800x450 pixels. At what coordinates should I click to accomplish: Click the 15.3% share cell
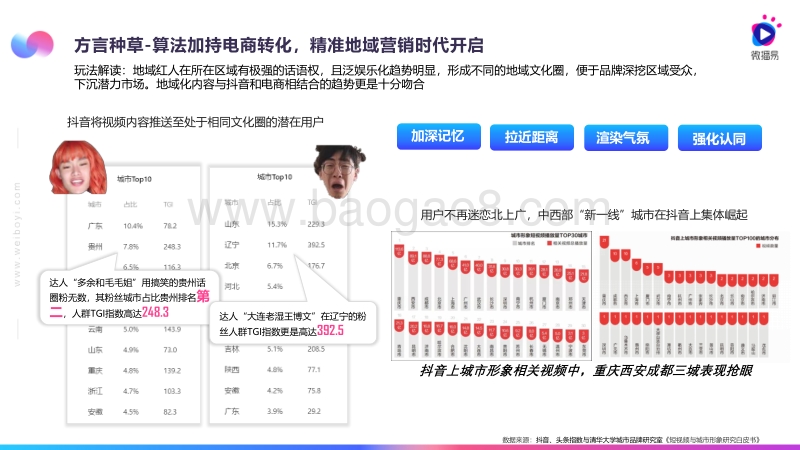pyautogui.click(x=277, y=224)
